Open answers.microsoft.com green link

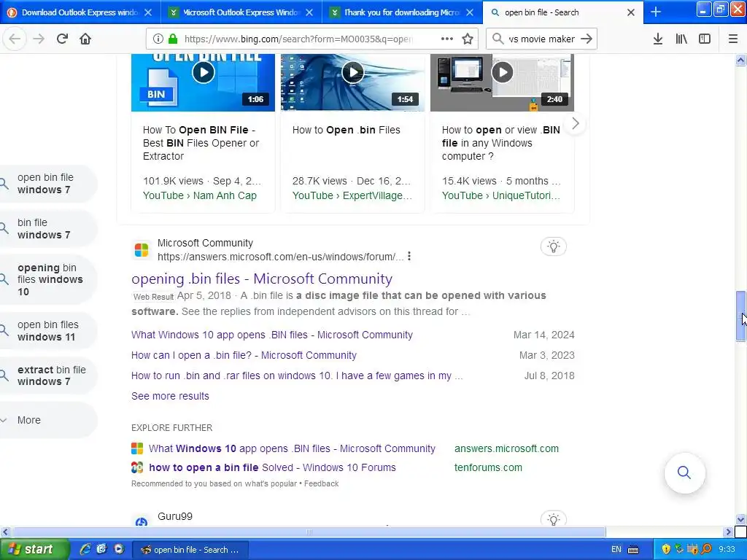coord(506,448)
